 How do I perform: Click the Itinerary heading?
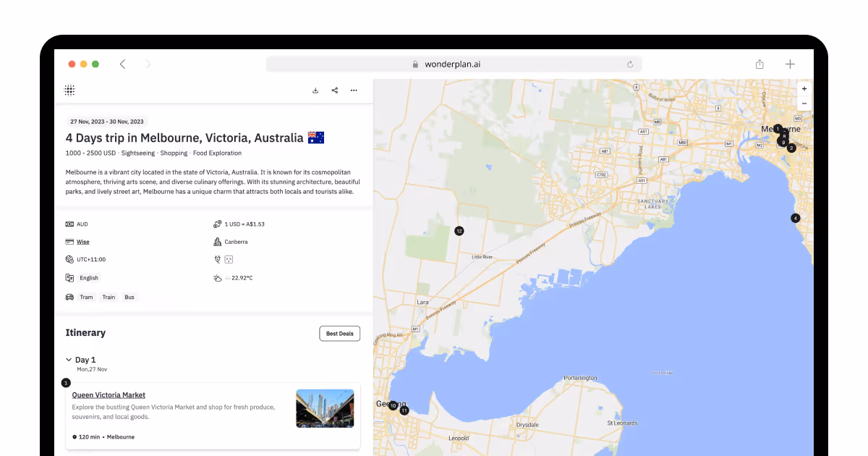85,333
